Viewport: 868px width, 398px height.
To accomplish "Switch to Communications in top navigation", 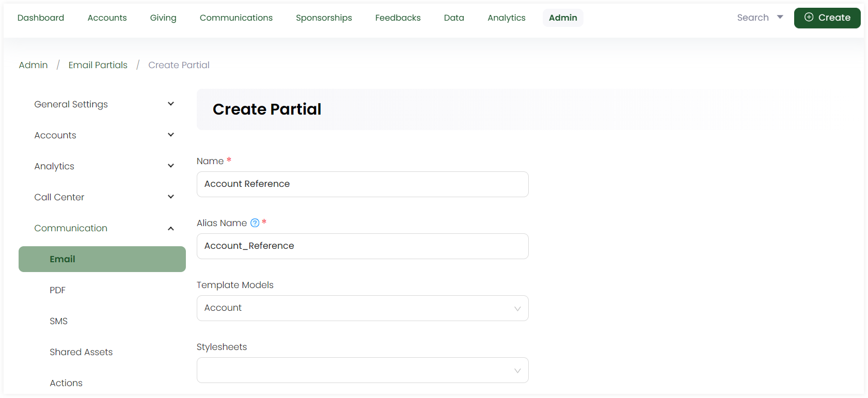I will tap(236, 18).
